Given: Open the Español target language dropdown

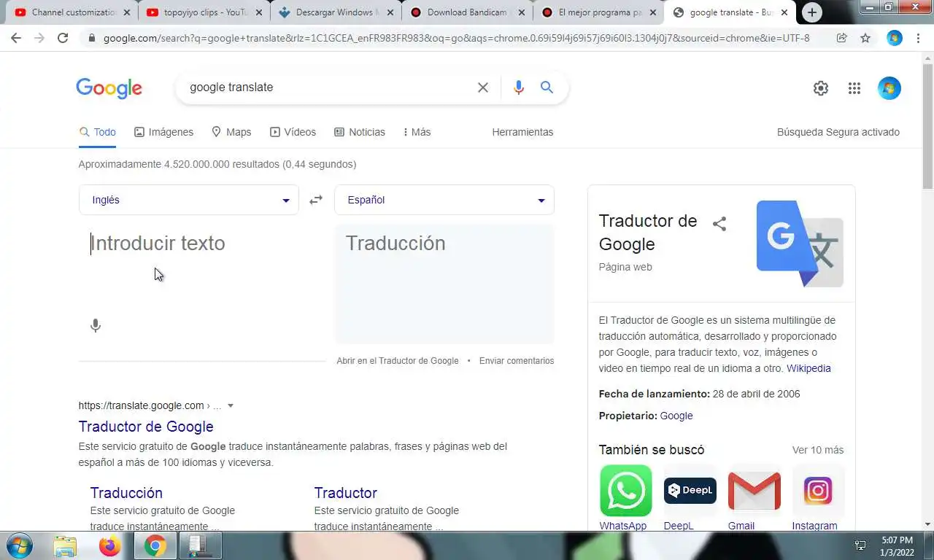Looking at the screenshot, I should pos(444,200).
